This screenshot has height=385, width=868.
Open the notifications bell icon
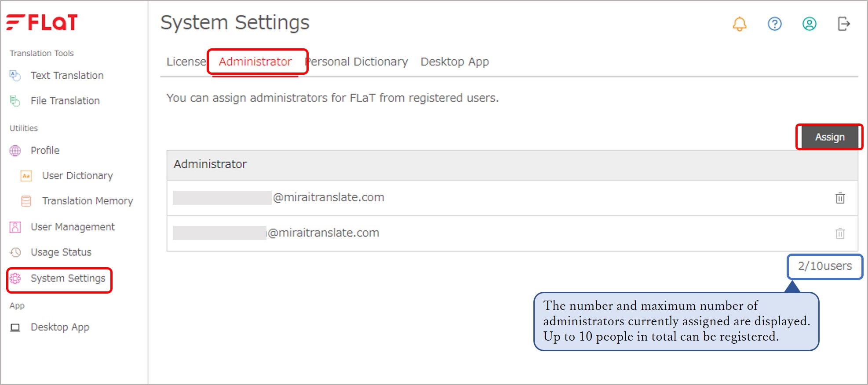tap(740, 24)
